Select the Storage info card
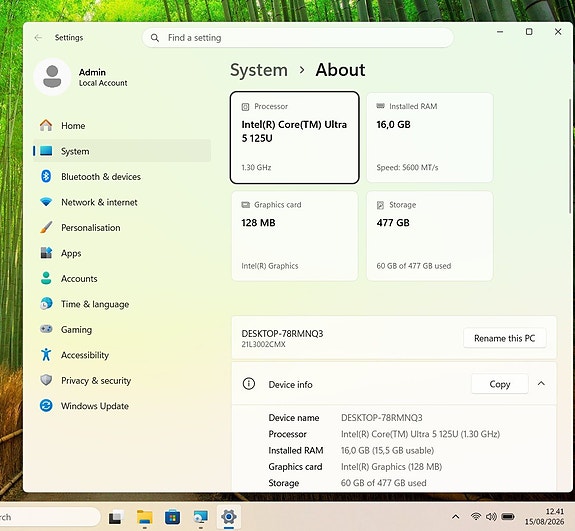 (x=429, y=236)
